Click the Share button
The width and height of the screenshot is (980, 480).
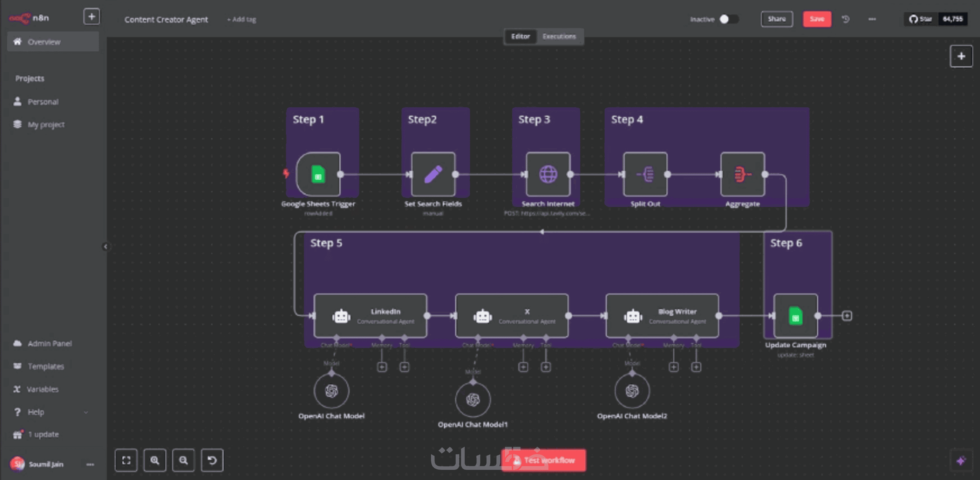pyautogui.click(x=776, y=19)
